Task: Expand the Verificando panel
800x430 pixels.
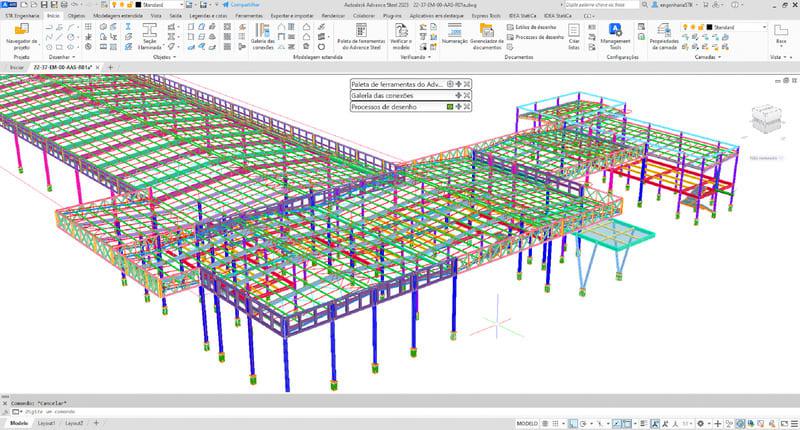Action: (415, 57)
